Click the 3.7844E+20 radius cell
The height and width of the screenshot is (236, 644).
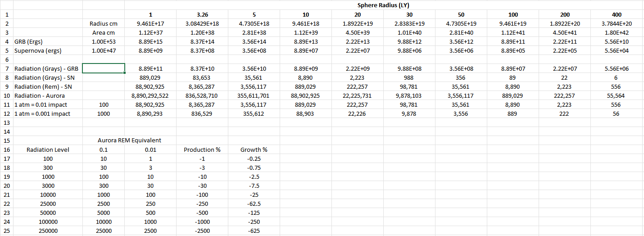pos(617,23)
